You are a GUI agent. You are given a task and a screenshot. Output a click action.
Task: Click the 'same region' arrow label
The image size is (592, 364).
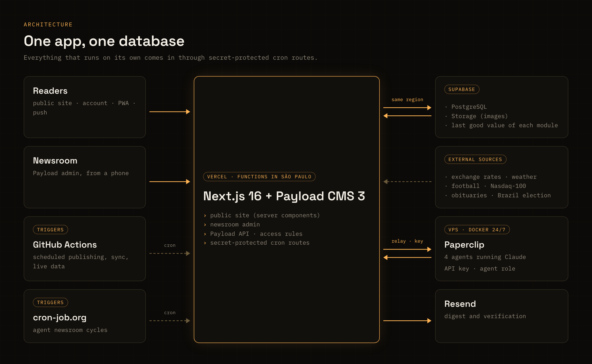[407, 100]
